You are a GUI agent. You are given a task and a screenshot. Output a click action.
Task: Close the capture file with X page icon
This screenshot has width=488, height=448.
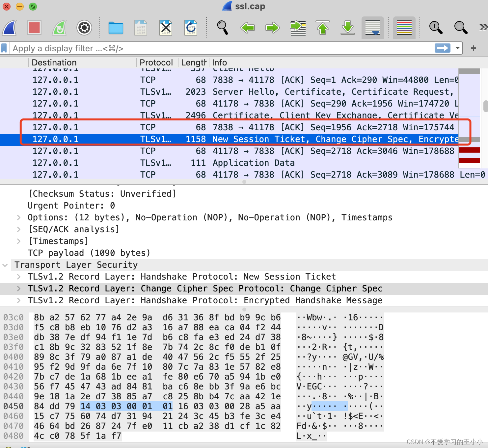tap(166, 28)
